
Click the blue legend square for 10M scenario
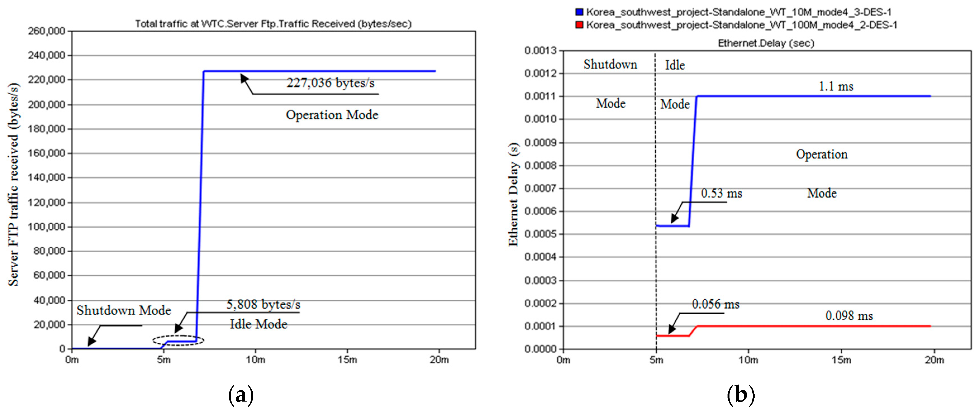click(579, 12)
